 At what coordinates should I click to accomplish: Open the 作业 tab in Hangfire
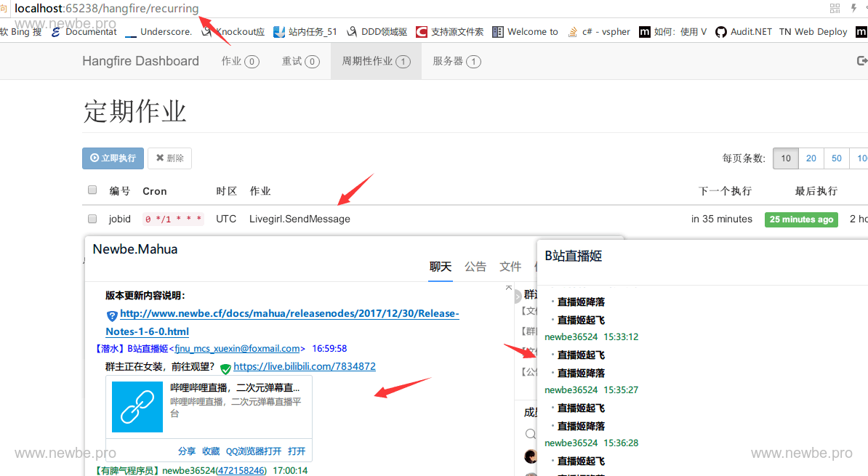coord(240,61)
